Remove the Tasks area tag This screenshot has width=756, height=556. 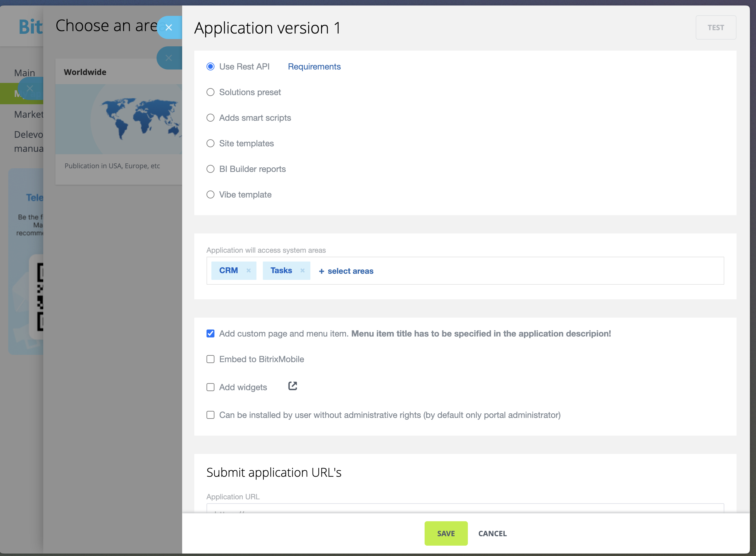[302, 271]
